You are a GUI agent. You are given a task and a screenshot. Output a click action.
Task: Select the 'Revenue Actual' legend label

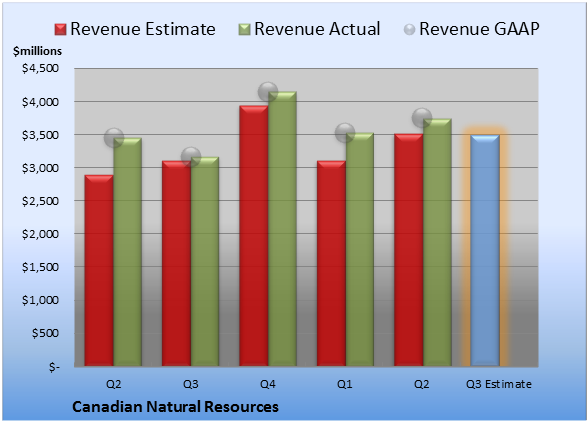coord(317,29)
